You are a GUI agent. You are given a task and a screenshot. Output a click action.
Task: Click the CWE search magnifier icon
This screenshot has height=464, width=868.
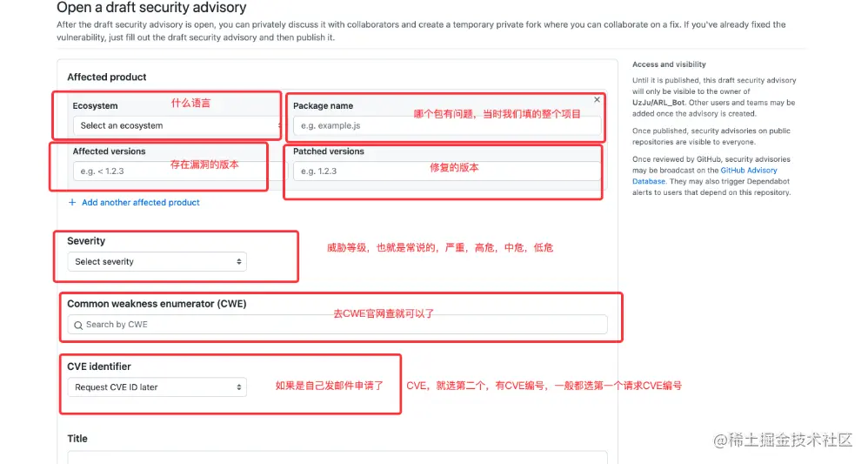point(78,325)
